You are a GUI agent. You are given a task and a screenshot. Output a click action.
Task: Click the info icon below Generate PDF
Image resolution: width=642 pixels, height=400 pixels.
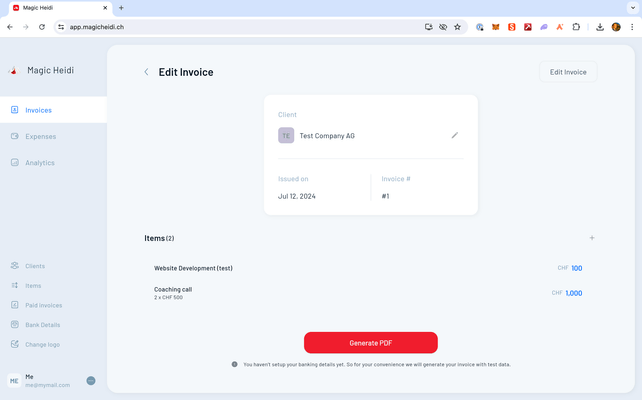pos(235,364)
